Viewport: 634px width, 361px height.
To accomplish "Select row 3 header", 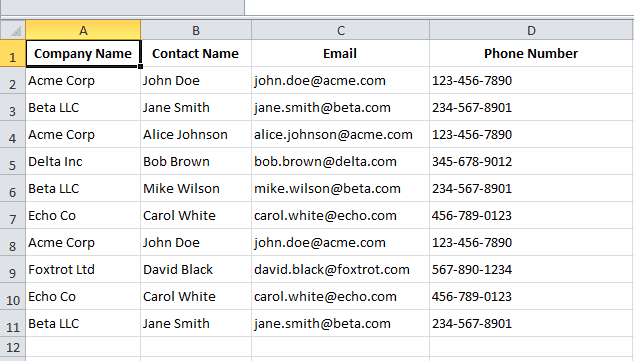I will [13, 108].
